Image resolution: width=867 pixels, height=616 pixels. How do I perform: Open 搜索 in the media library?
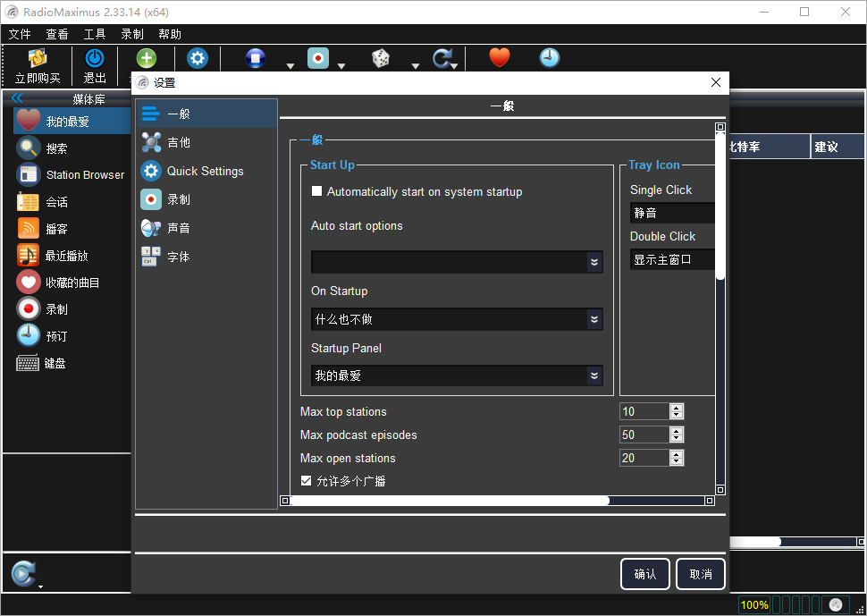pyautogui.click(x=72, y=148)
